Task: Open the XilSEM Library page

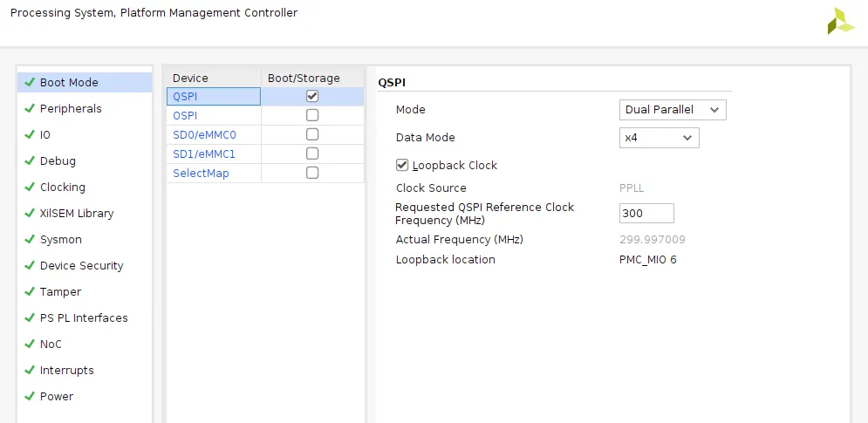Action: 77,214
